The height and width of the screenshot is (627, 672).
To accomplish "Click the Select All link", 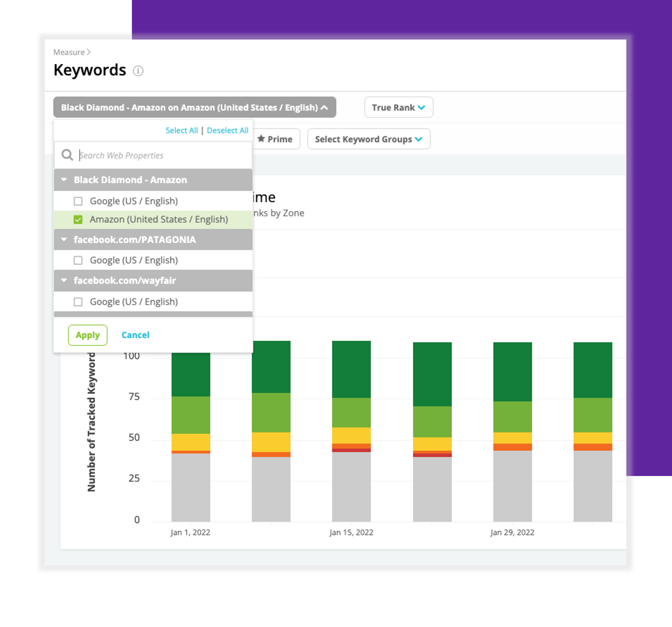I will click(182, 130).
